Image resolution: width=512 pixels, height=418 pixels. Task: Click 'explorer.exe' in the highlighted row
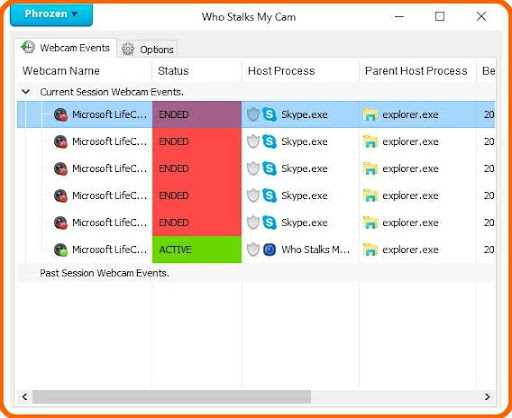410,115
